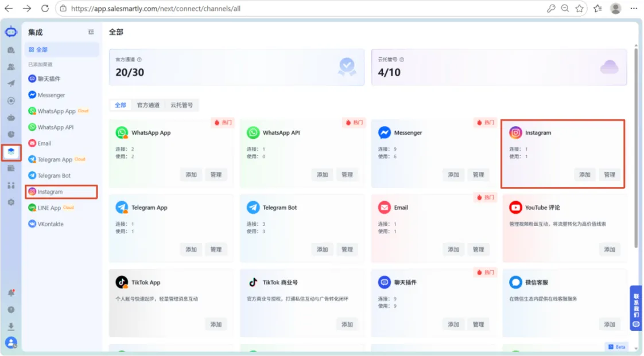The image size is (644, 356).
Task: Open WhatsApp App Cloud in the sidebar
Action: point(61,111)
